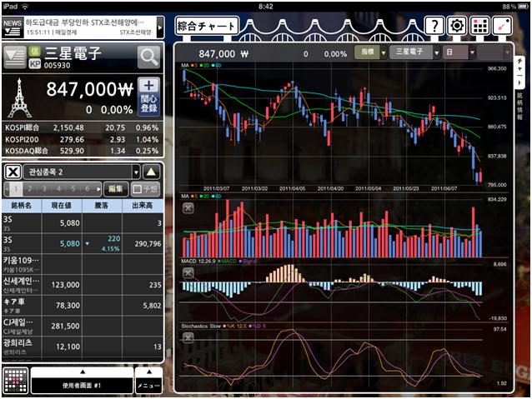Open the 三星電子 symbol dropdown

[x=414, y=52]
